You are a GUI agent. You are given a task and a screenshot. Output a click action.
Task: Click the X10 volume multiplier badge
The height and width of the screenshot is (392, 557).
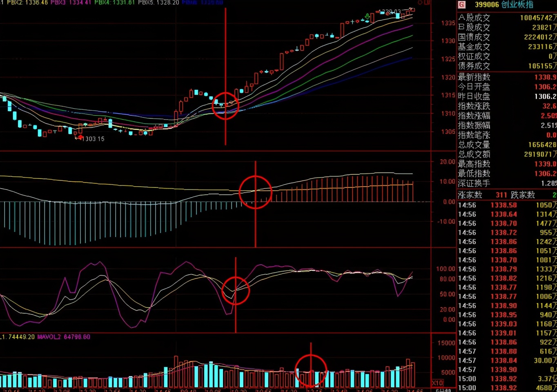coord(437,382)
